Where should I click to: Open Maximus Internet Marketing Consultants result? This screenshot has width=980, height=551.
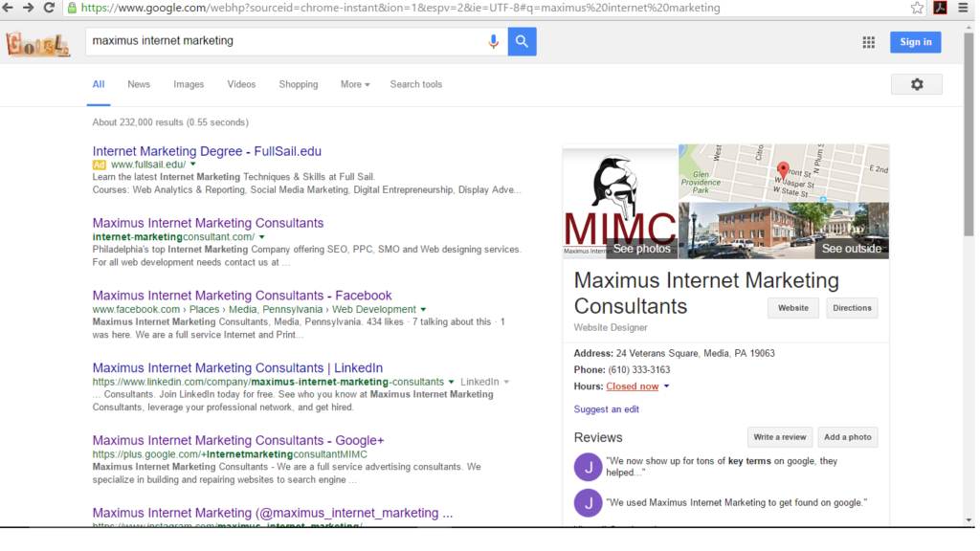pyautogui.click(x=208, y=223)
